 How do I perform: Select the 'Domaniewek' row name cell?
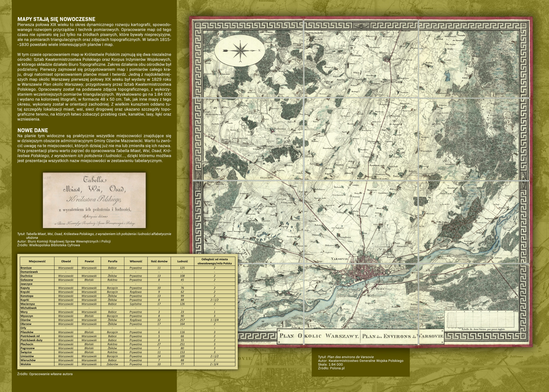coord(37,272)
